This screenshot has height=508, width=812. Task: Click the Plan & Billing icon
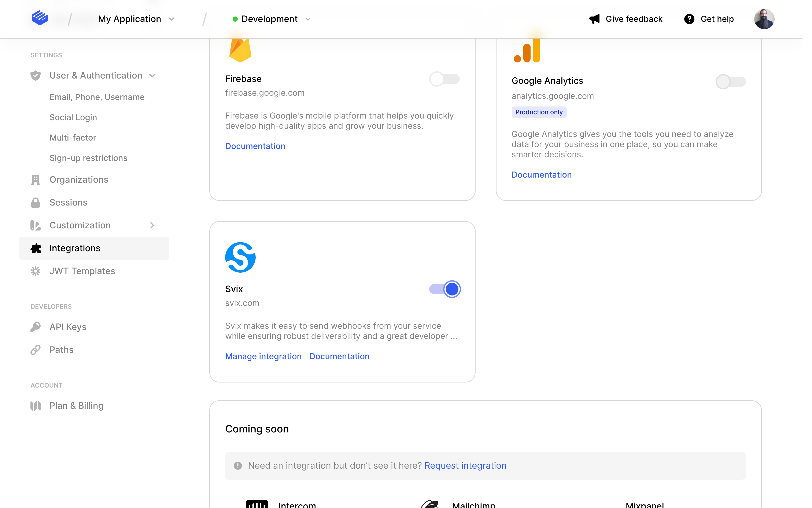coord(36,406)
